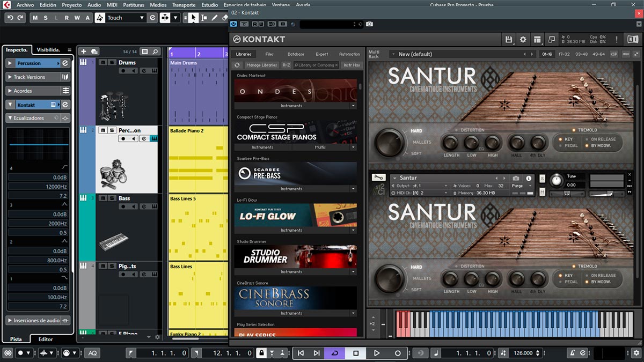Click the tempo value 126.000
This screenshot has height=362, width=644.
point(523,353)
